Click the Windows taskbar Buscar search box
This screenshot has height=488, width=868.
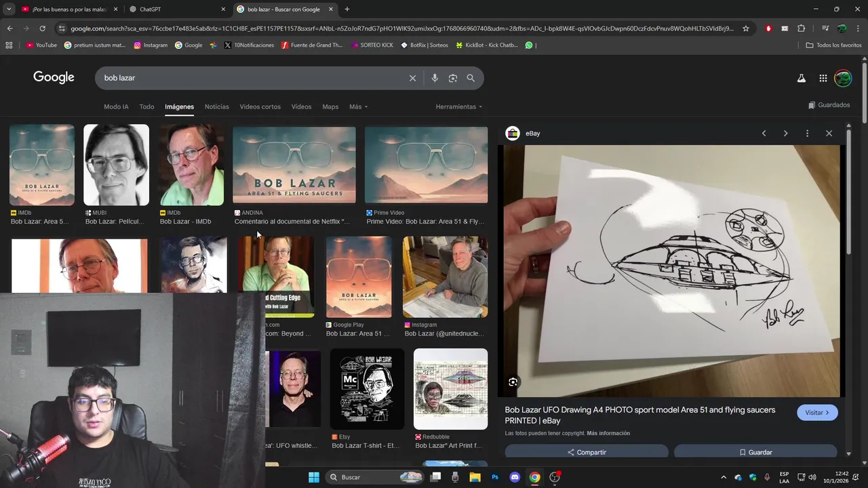coord(374,477)
